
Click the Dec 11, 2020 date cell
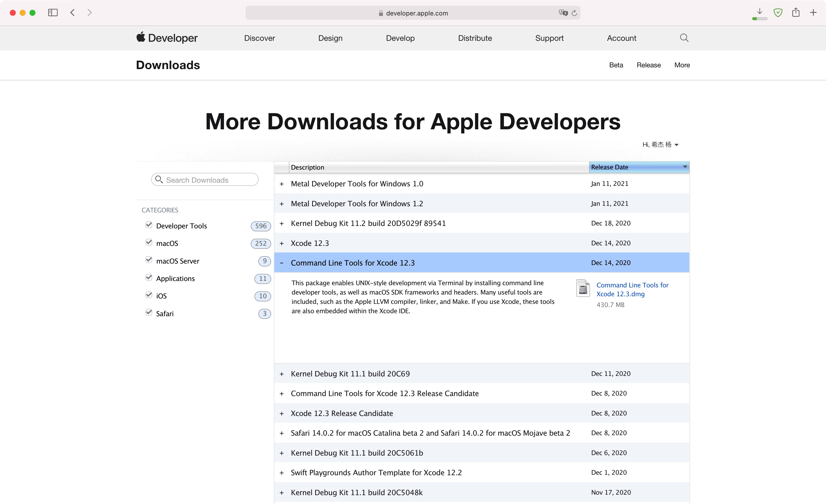point(611,373)
